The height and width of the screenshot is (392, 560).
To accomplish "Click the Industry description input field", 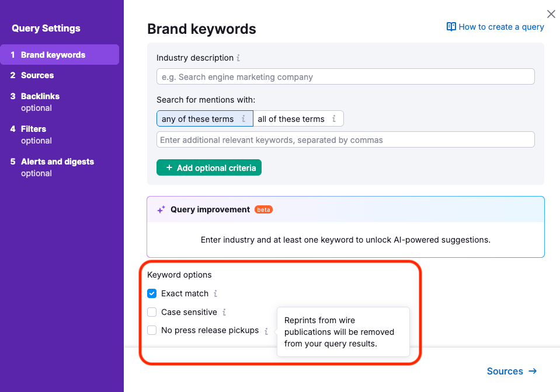I will (345, 77).
